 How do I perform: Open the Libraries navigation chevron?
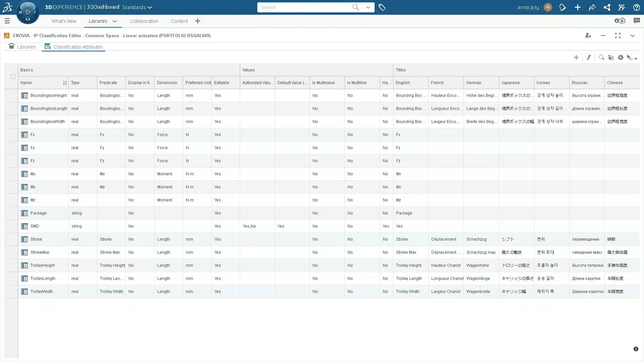[x=114, y=21]
